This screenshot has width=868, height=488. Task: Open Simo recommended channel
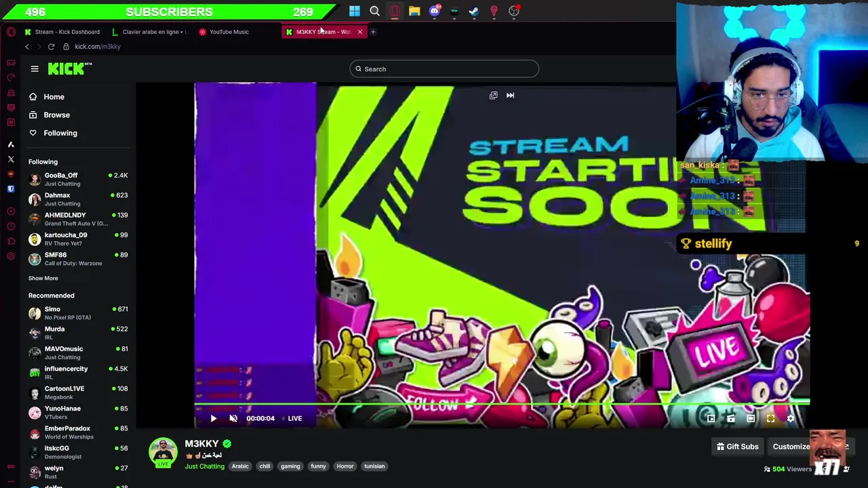point(78,313)
